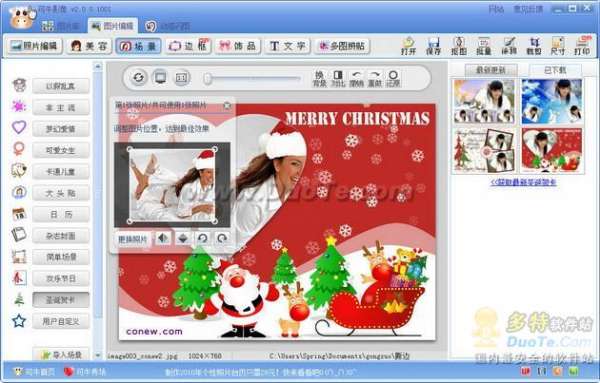The width and height of the screenshot is (600, 383).
Task: Flip photo horizontally in adjustment popup
Action: 163,238
